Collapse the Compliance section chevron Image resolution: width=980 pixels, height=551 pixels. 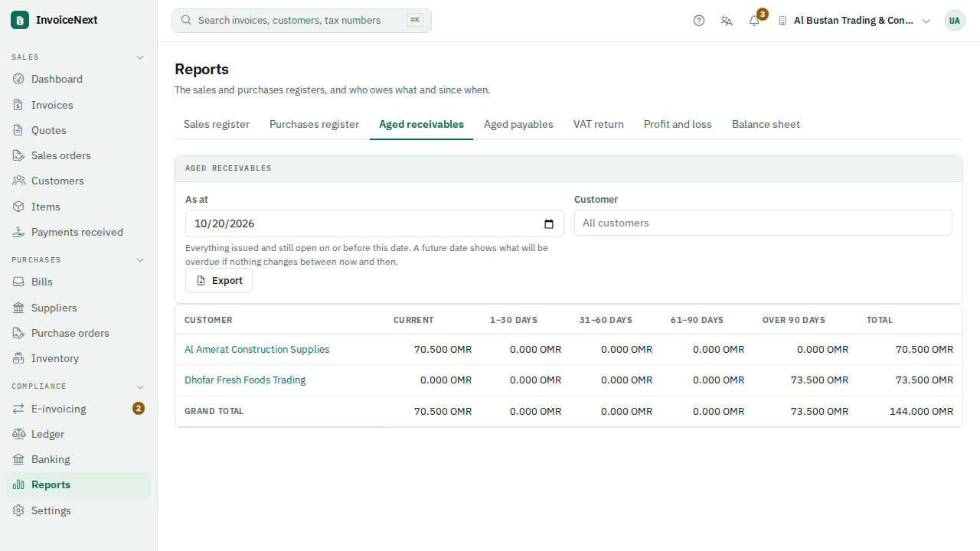click(x=140, y=386)
